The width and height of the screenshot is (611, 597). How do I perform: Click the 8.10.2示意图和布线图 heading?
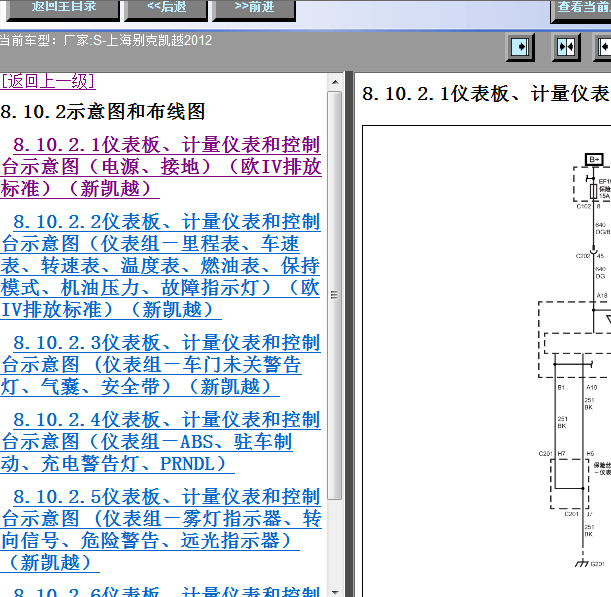pyautogui.click(x=103, y=112)
